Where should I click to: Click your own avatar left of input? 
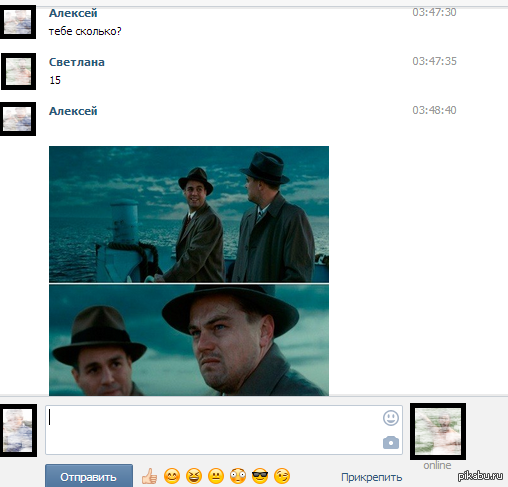point(18,430)
